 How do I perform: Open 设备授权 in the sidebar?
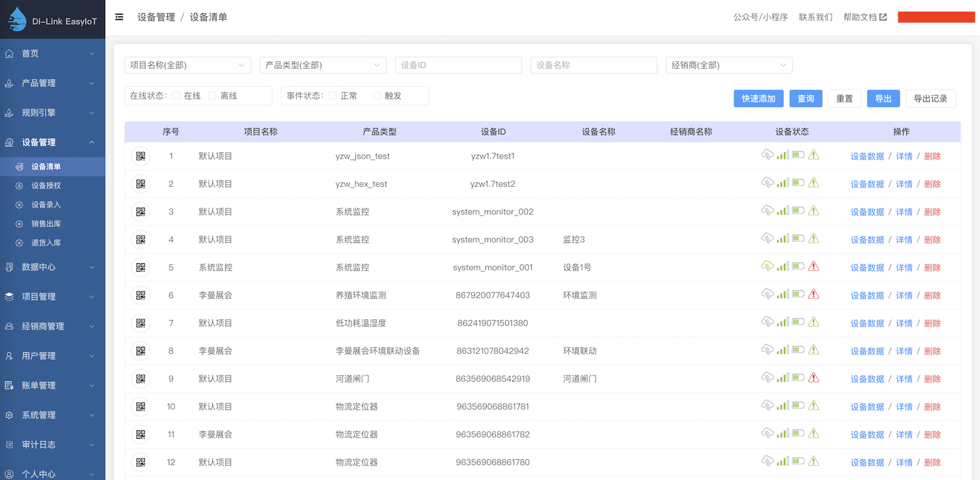point(46,185)
